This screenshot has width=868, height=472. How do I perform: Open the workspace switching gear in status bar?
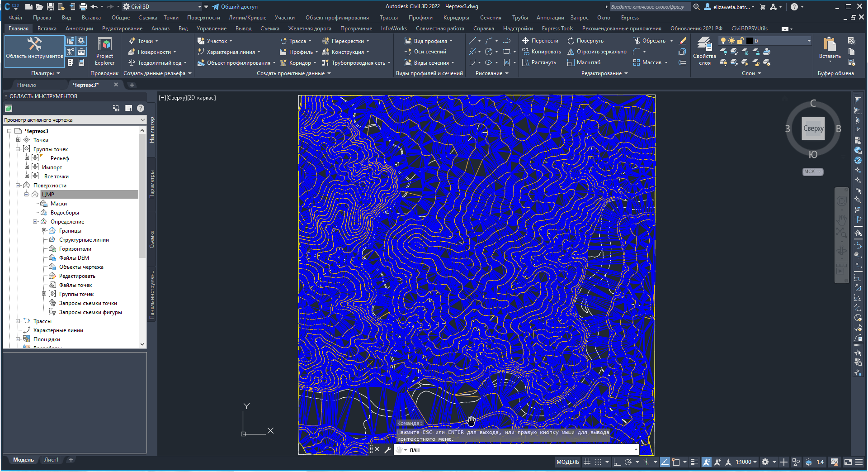point(765,462)
